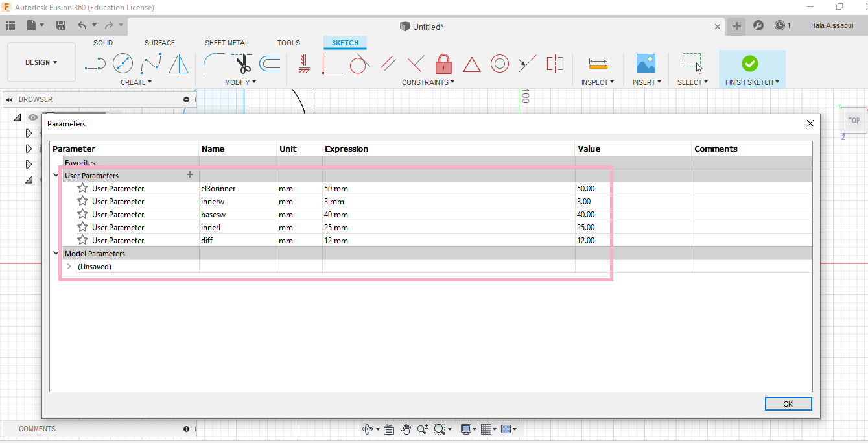
Task: Open the File menu dropdown
Action: 36,25
